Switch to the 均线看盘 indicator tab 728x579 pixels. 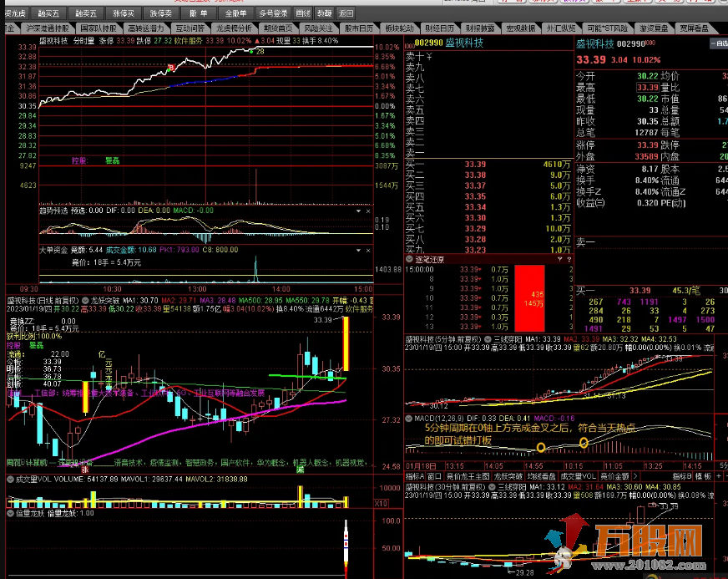(x=541, y=476)
